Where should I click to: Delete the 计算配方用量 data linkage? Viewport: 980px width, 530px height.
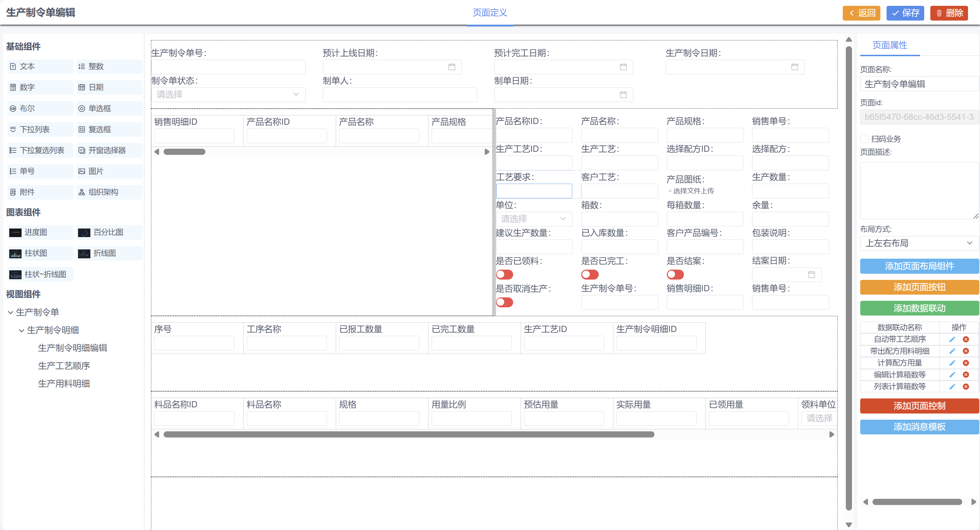pos(966,363)
